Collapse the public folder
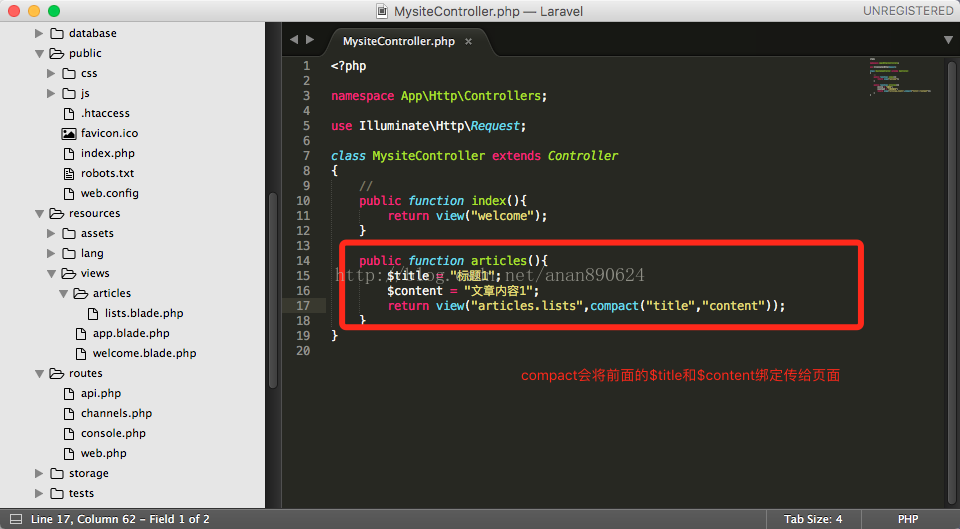This screenshot has width=960, height=529. click(x=39, y=54)
